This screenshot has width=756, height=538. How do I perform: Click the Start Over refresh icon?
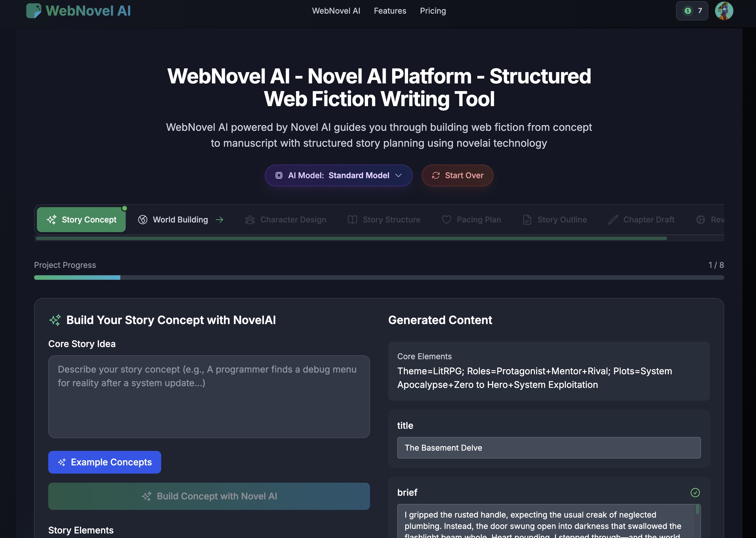click(436, 175)
